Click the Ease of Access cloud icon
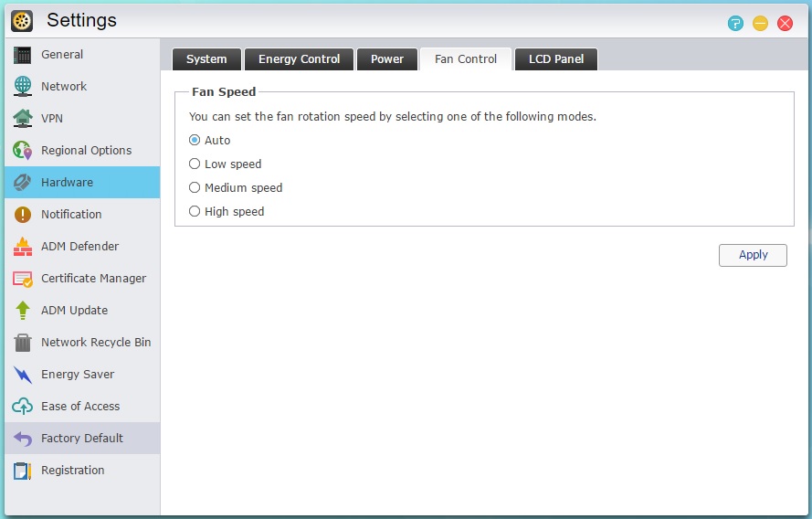812x519 pixels. pyautogui.click(x=22, y=407)
